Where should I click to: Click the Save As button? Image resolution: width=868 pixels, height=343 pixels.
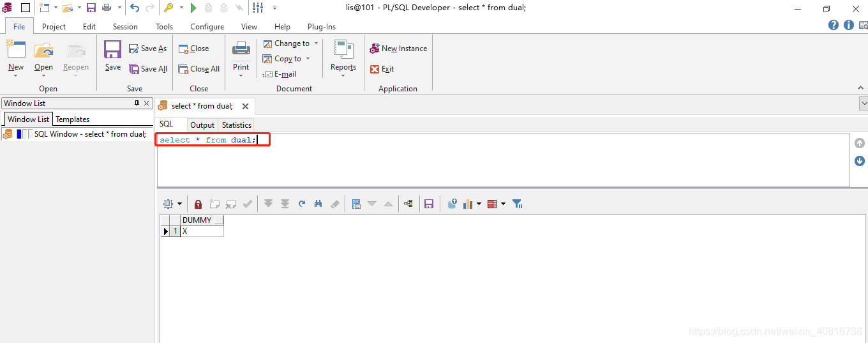[148, 49]
